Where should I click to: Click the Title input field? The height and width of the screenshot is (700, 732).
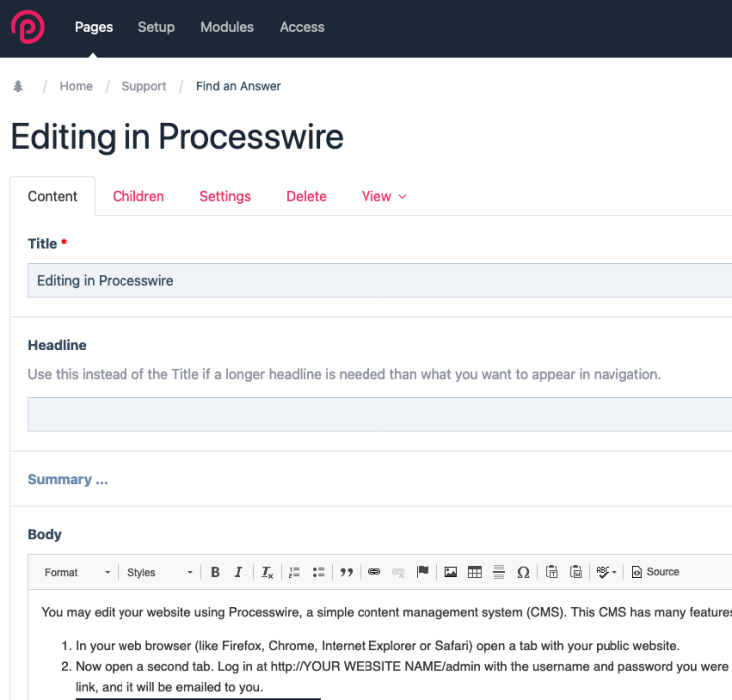tap(379, 280)
